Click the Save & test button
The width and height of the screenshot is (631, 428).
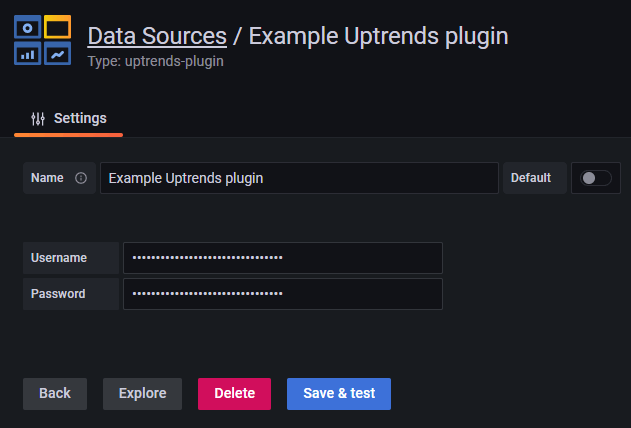tap(339, 393)
